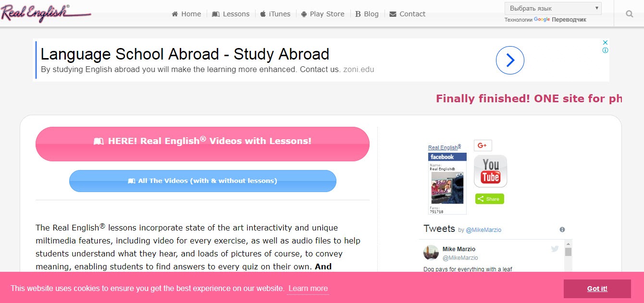
Task: Click the ad's blue arrow circle
Action: (510, 60)
